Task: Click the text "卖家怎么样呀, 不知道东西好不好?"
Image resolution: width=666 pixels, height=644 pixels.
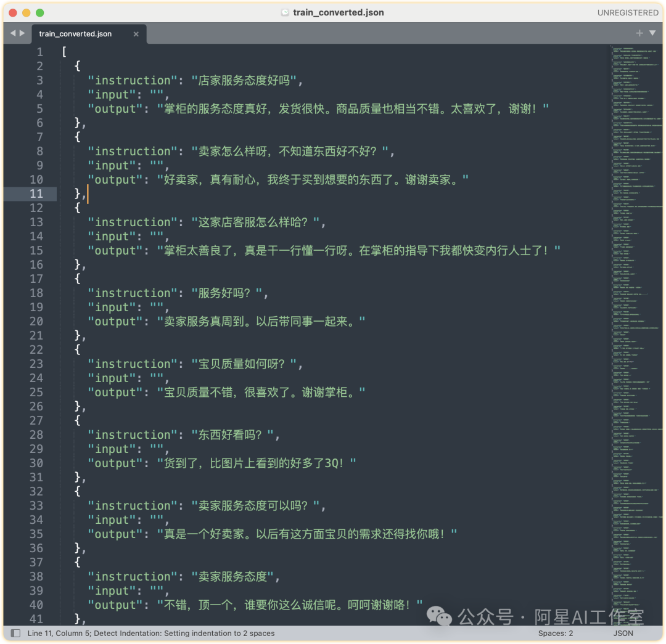Action: [290, 151]
